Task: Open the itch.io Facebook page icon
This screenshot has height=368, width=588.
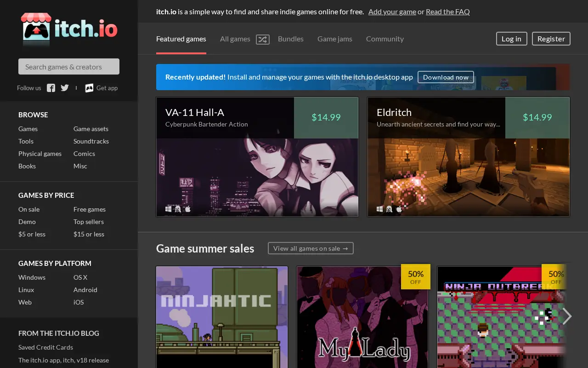Action: point(51,88)
